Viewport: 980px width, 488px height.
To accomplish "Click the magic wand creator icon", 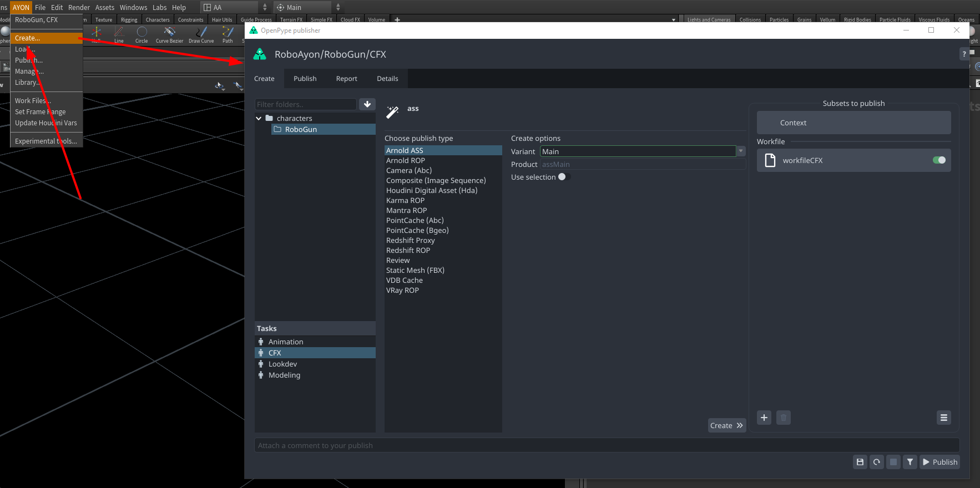I will tap(392, 112).
